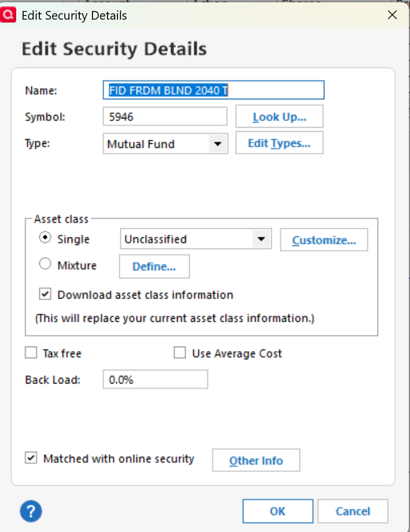Click the Asset class group label
The width and height of the screenshot is (410, 532).
coord(61,219)
